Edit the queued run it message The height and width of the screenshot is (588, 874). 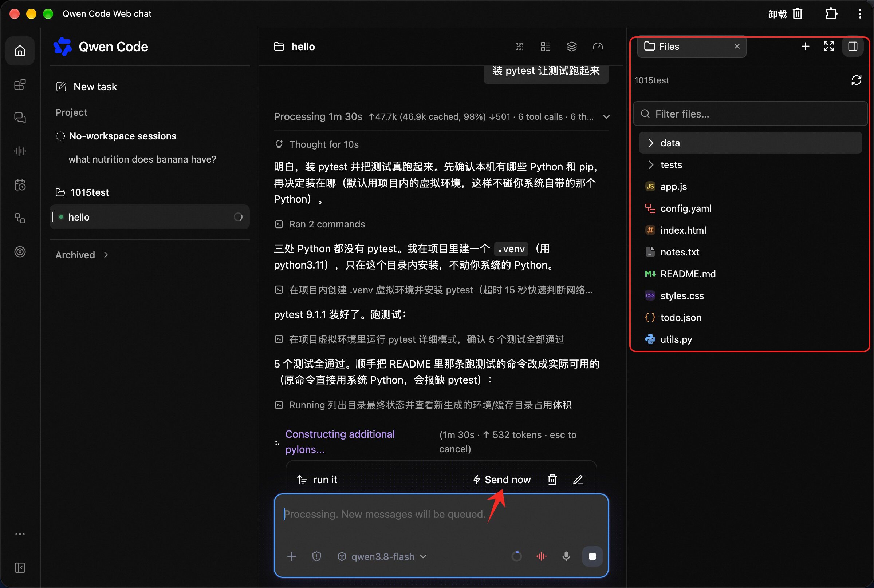[x=578, y=480]
